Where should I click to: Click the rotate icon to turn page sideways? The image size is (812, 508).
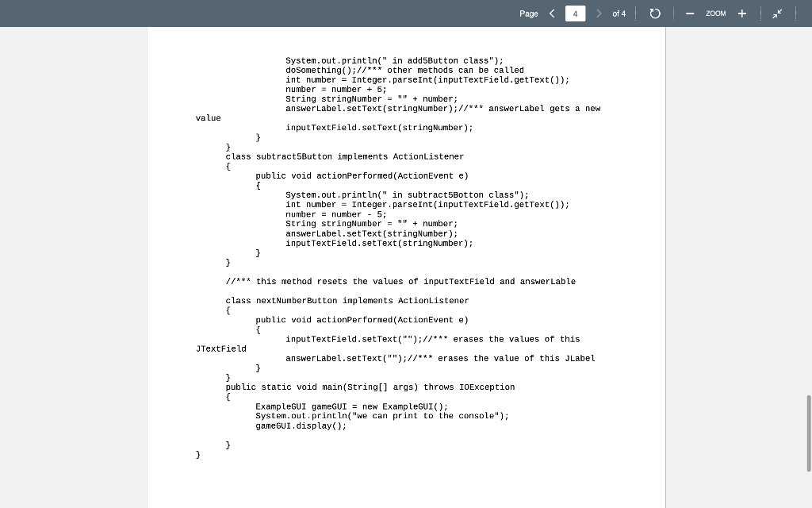point(654,13)
